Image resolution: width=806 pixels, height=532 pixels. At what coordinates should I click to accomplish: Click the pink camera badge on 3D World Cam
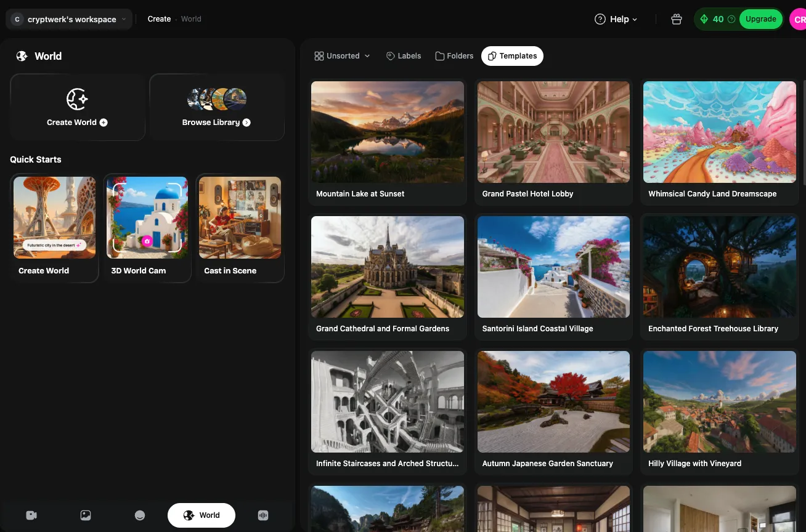[x=147, y=241]
